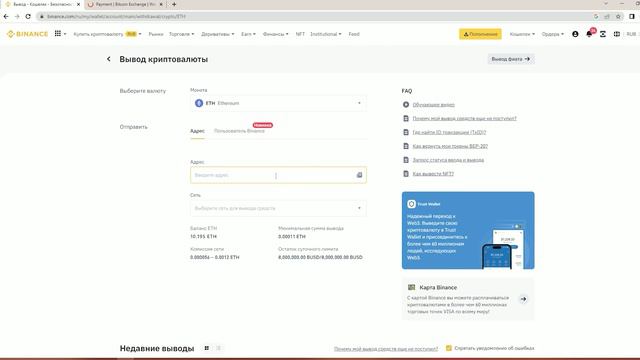This screenshot has width=640, height=360.
Task: Click the share icon in address bar
Action: [607, 16]
